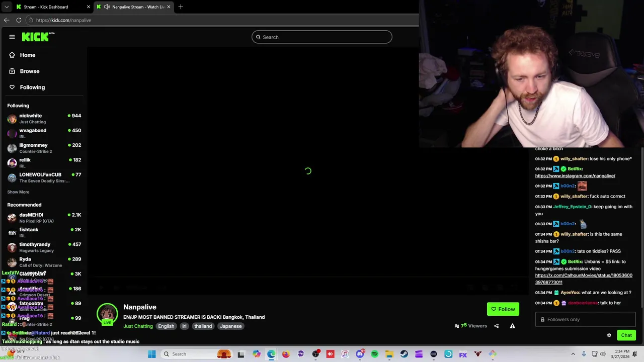
Task: Open Firefox from taskbar
Action: (x=286, y=354)
